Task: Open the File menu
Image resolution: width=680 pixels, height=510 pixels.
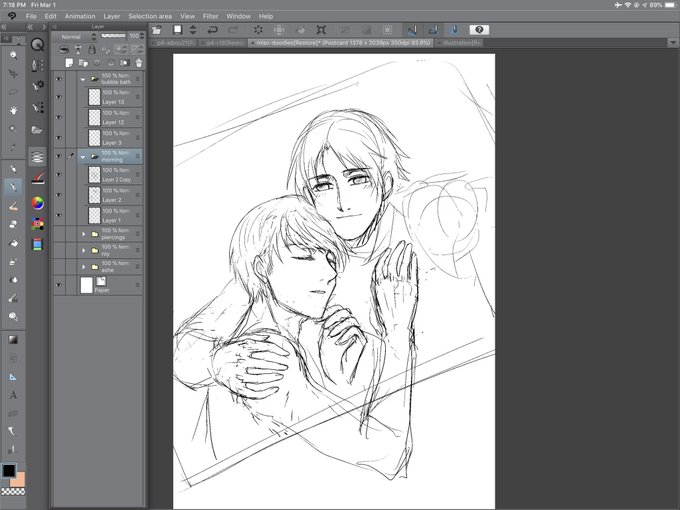Action: pos(31,16)
